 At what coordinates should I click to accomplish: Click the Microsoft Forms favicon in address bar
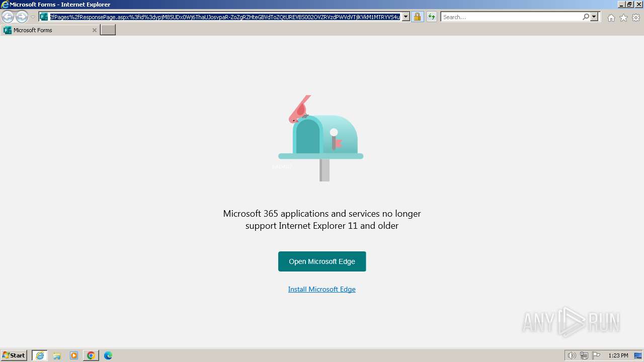(x=44, y=17)
